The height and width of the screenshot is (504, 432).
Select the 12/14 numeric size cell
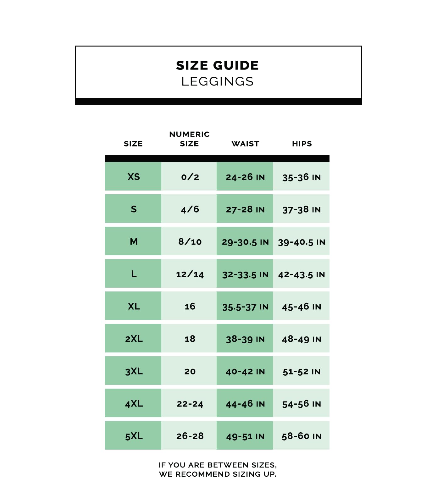(190, 274)
